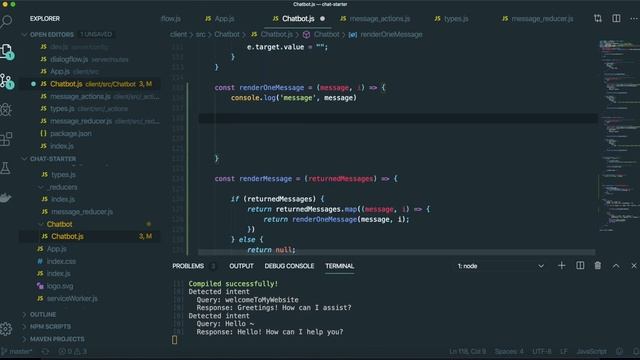Open the Manage gear icon
The height and width of the screenshot is (360, 640).
pos(6,329)
